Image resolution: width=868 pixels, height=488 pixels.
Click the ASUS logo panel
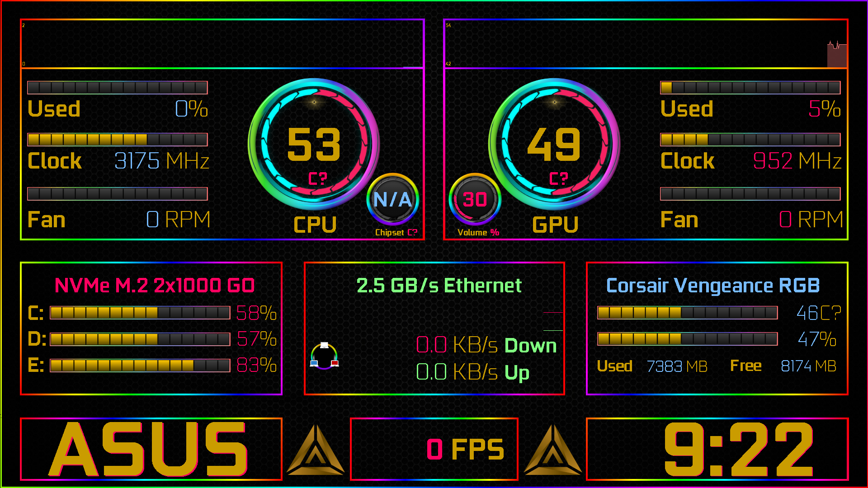(x=151, y=449)
